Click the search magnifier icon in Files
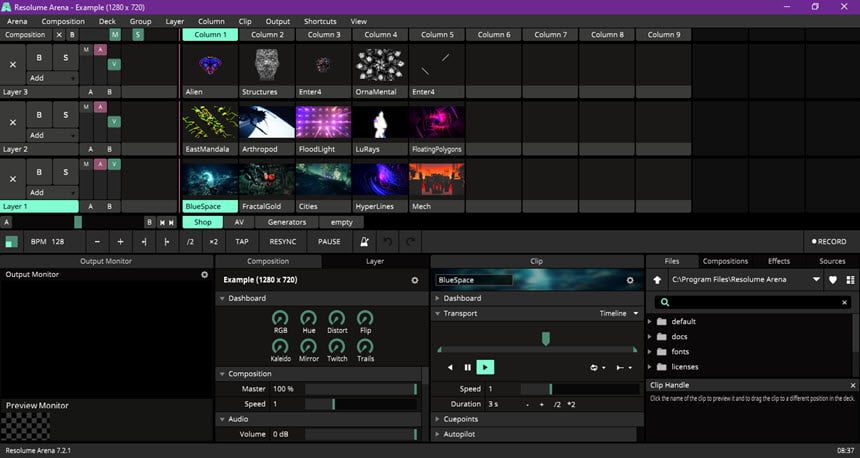860x458 pixels. click(x=665, y=302)
